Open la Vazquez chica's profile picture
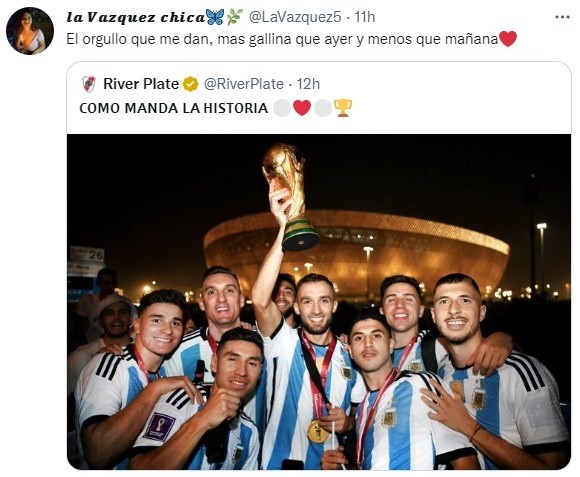The width and height of the screenshot is (580, 477). (x=30, y=31)
